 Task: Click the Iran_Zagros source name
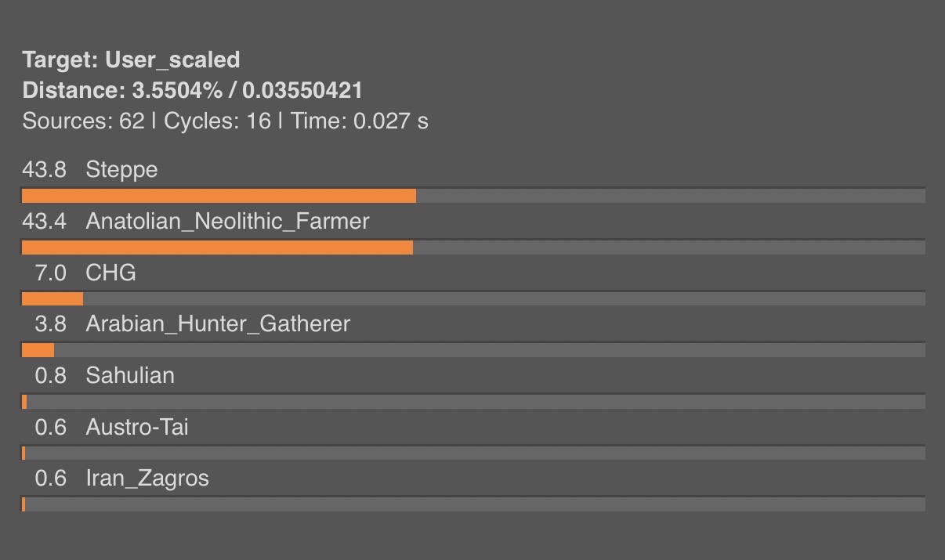[147, 479]
